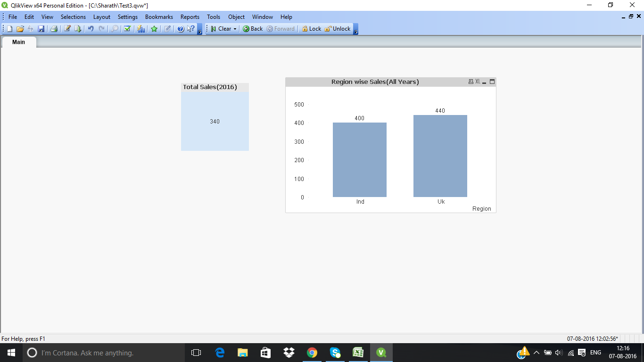
Task: Open the Layout menu
Action: [x=102, y=17]
